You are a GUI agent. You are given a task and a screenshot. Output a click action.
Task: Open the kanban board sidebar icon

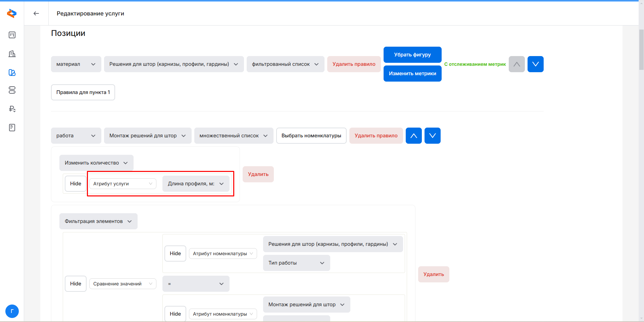12,35
